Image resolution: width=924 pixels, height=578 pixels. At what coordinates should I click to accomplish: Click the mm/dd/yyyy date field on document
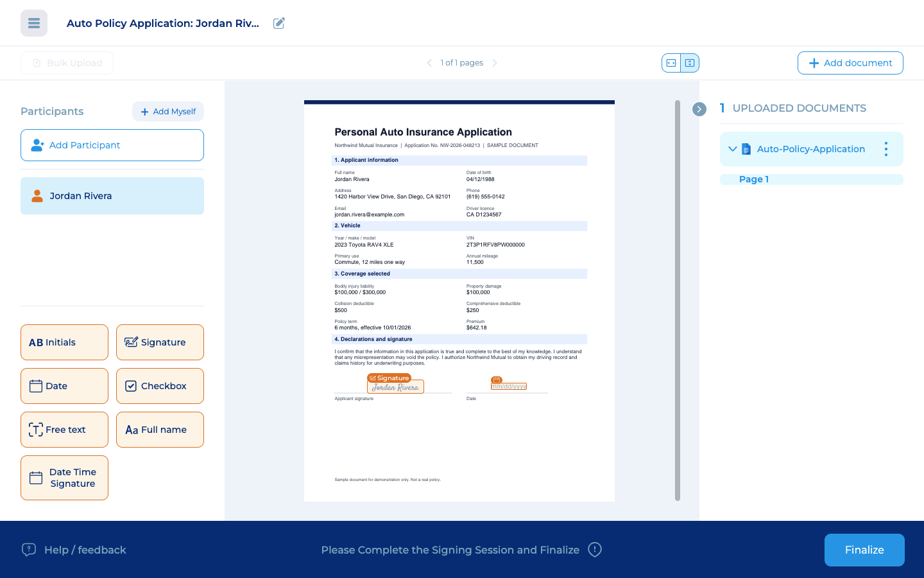[x=509, y=386]
